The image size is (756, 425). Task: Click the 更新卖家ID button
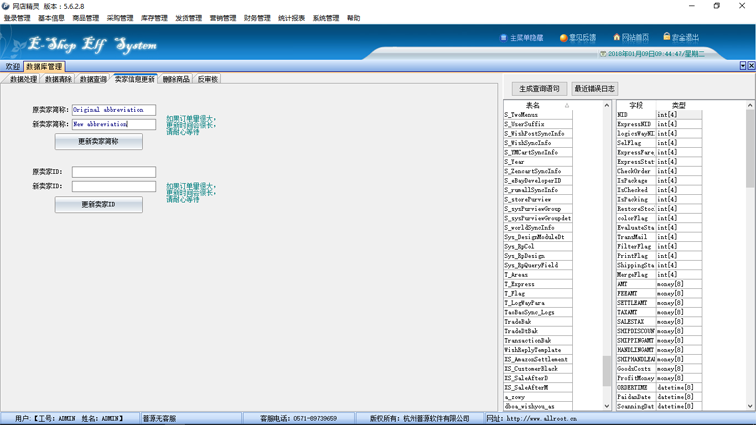click(98, 204)
